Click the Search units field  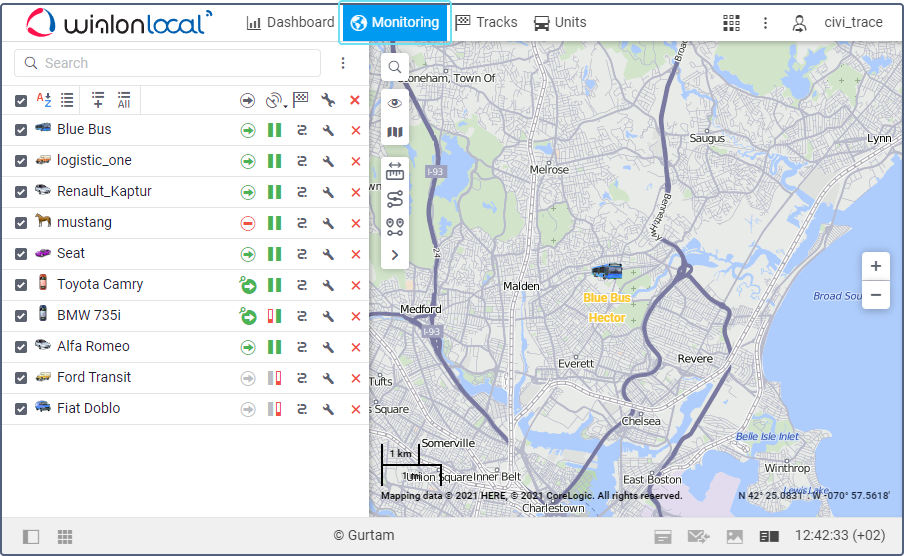pos(167,63)
